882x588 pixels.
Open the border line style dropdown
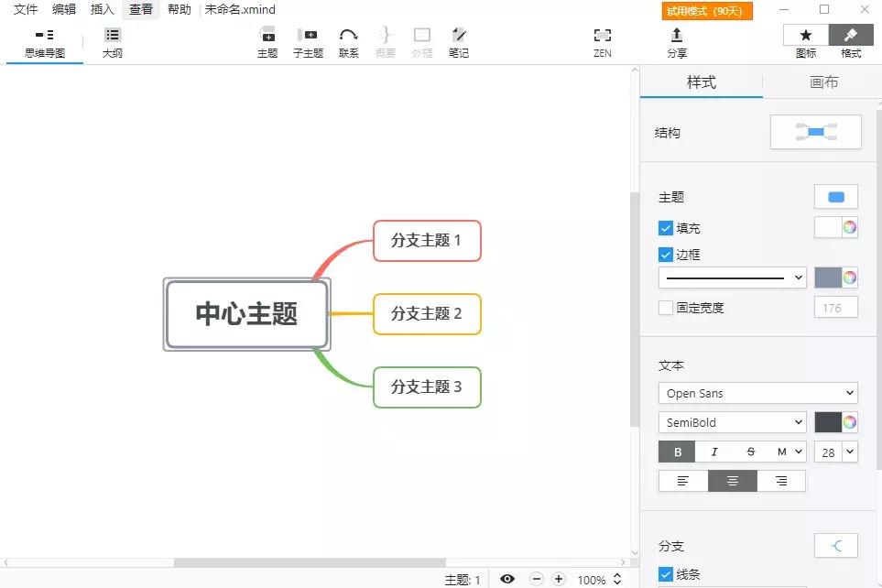click(731, 277)
